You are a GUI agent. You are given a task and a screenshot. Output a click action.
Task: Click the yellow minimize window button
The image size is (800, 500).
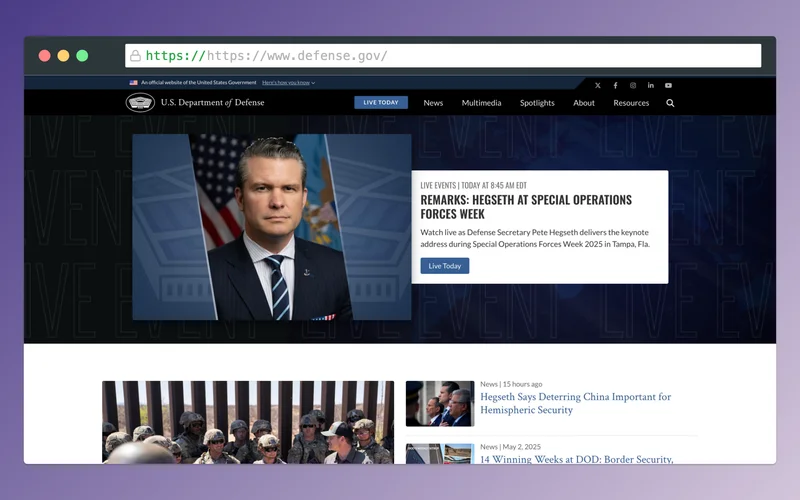pyautogui.click(x=63, y=56)
